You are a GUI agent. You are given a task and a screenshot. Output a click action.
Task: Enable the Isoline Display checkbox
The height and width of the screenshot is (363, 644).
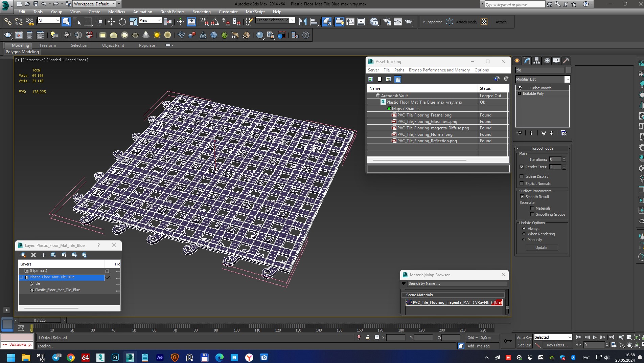(522, 176)
